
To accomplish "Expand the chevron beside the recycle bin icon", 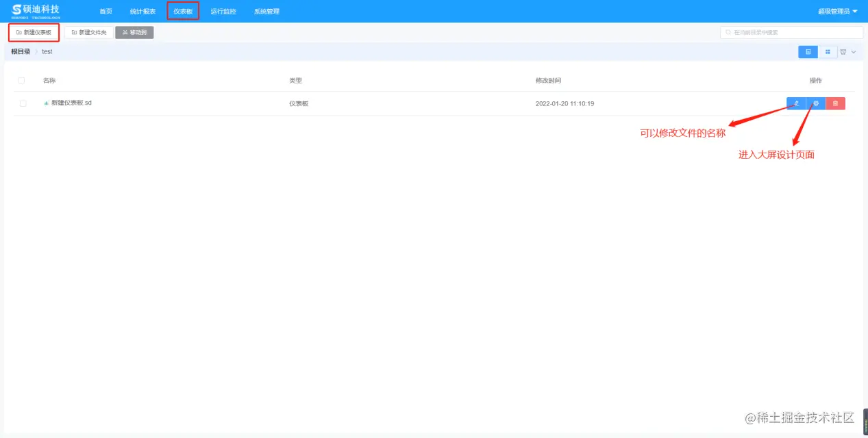I will tap(854, 51).
